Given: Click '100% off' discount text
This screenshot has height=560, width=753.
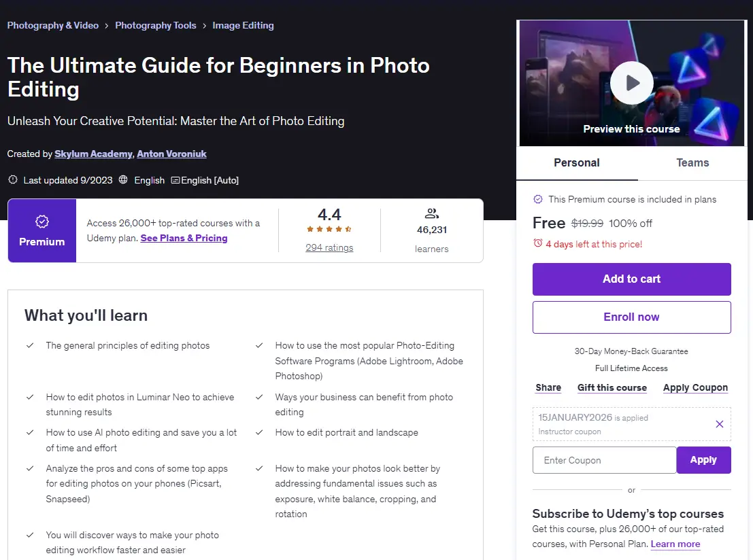Looking at the screenshot, I should pyautogui.click(x=631, y=224).
